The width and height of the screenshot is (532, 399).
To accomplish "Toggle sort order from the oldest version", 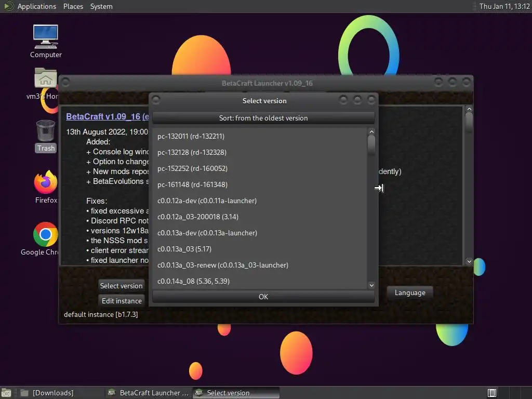I will click(x=263, y=118).
